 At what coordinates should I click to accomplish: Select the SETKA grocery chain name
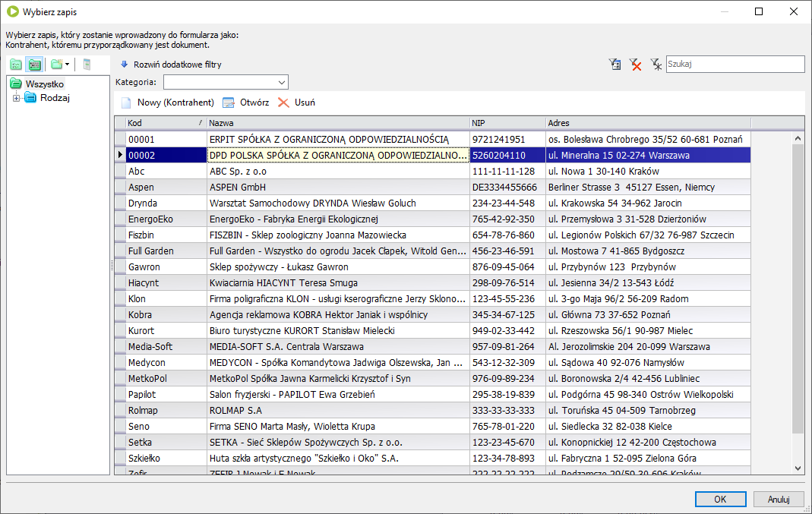pyautogui.click(x=338, y=443)
